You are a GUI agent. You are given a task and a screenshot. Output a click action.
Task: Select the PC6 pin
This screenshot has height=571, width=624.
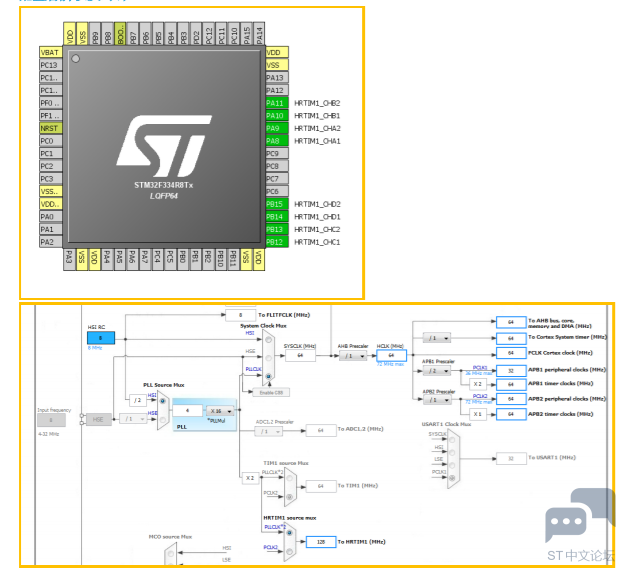point(277,191)
